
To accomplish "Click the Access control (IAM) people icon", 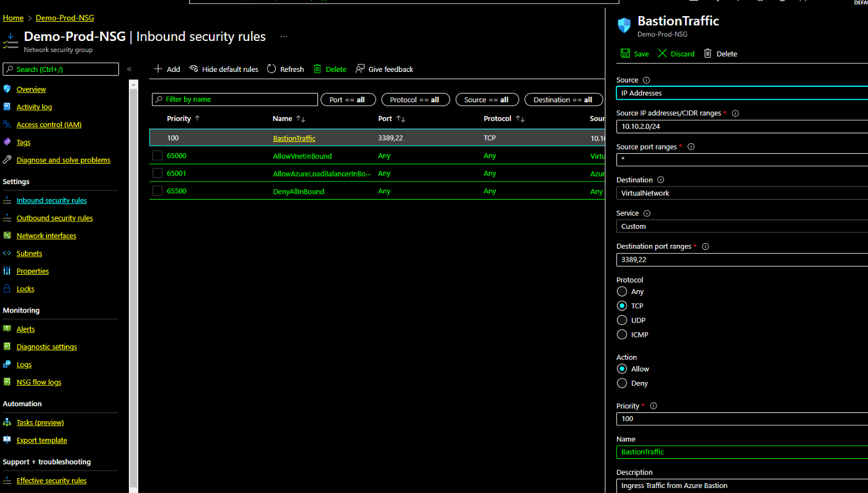I will click(7, 124).
